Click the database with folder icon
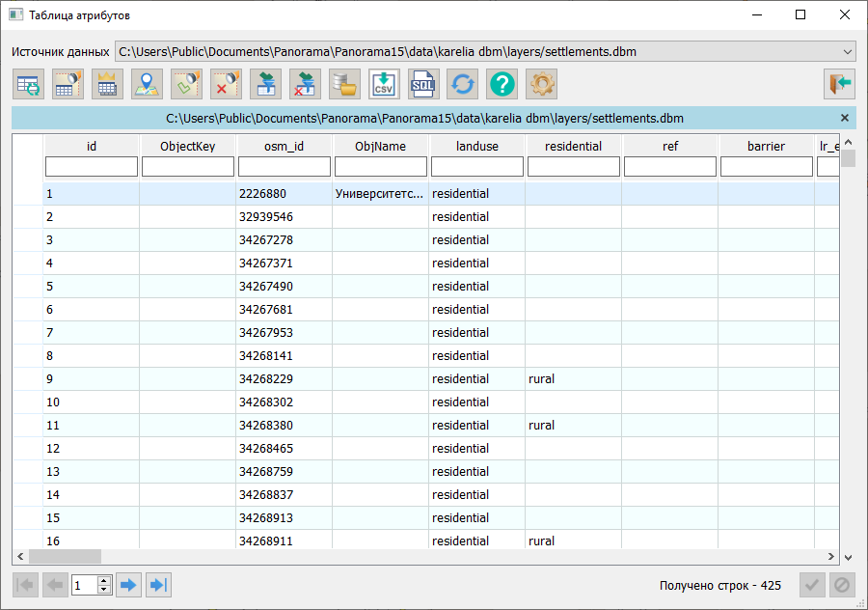This screenshot has width=868, height=610. click(x=344, y=85)
